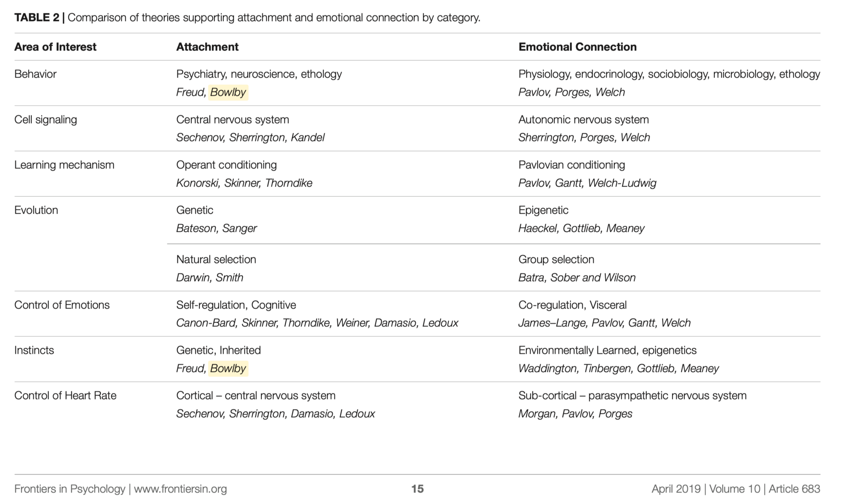Click the highlighted Bowlby in Behavior row

pyautogui.click(x=228, y=92)
